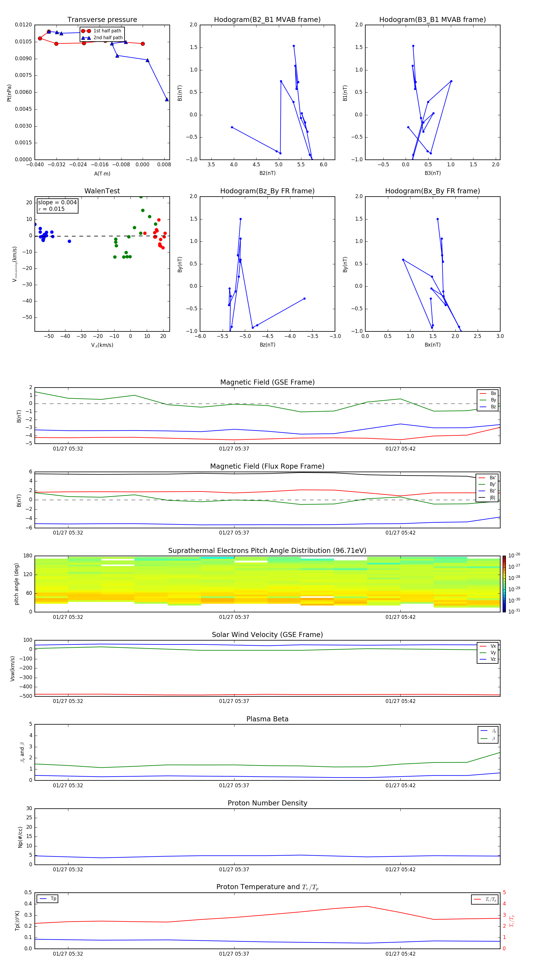Image resolution: width=535 pixels, height=980 pixels.
Task: Click the 'V_remaining(km/s)' y-axis label
Action: point(15,264)
